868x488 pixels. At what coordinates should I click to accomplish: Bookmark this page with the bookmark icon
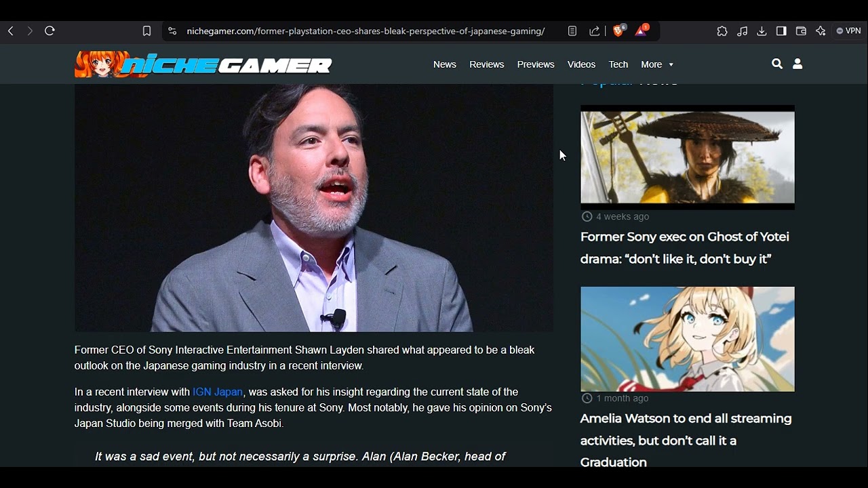coord(146,31)
